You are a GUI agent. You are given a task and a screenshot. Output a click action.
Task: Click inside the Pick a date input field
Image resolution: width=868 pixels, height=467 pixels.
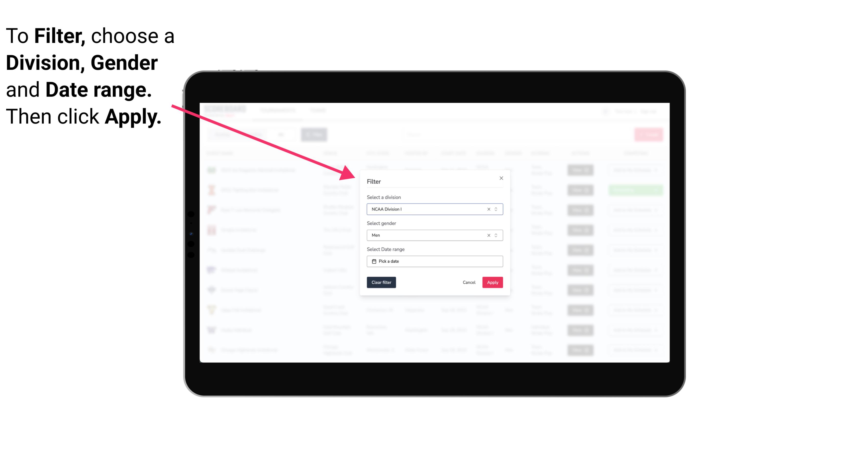pyautogui.click(x=434, y=261)
